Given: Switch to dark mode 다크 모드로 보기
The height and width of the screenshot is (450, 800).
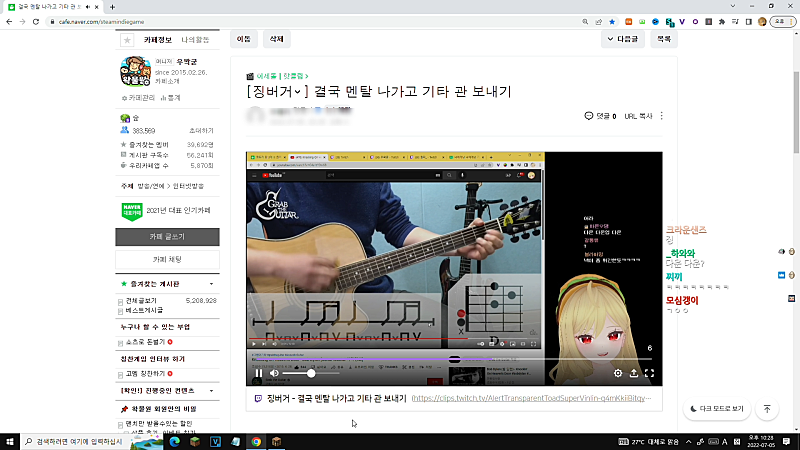Looking at the screenshot, I should coord(717,409).
